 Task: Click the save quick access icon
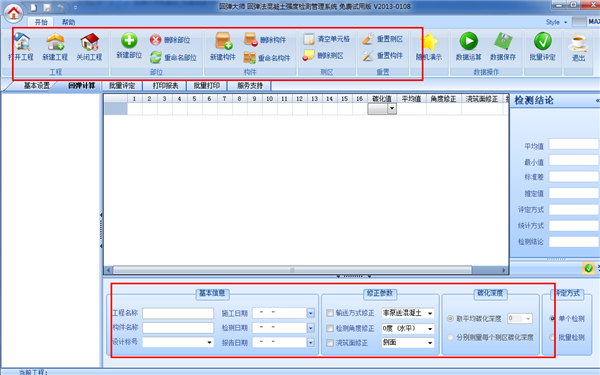coord(47,8)
